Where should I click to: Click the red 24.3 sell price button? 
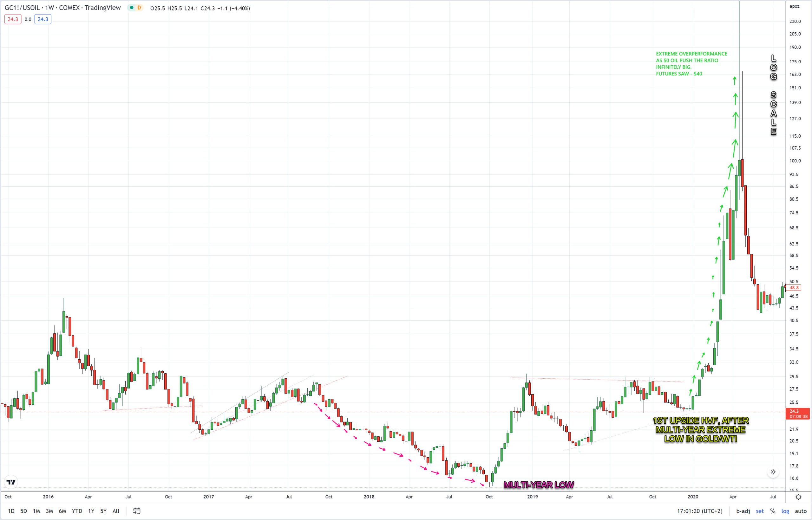click(13, 19)
